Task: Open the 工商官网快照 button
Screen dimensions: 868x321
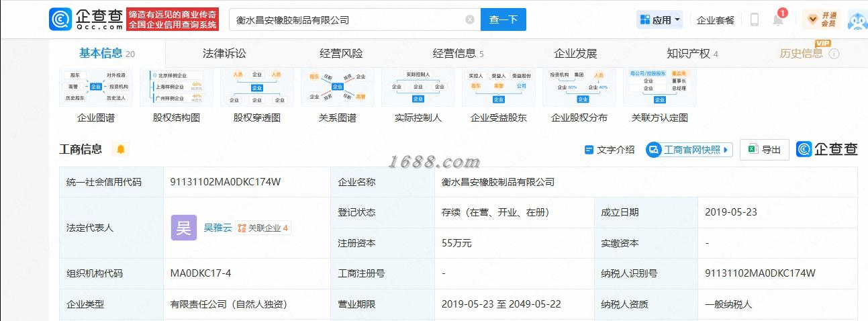Action: point(689,150)
